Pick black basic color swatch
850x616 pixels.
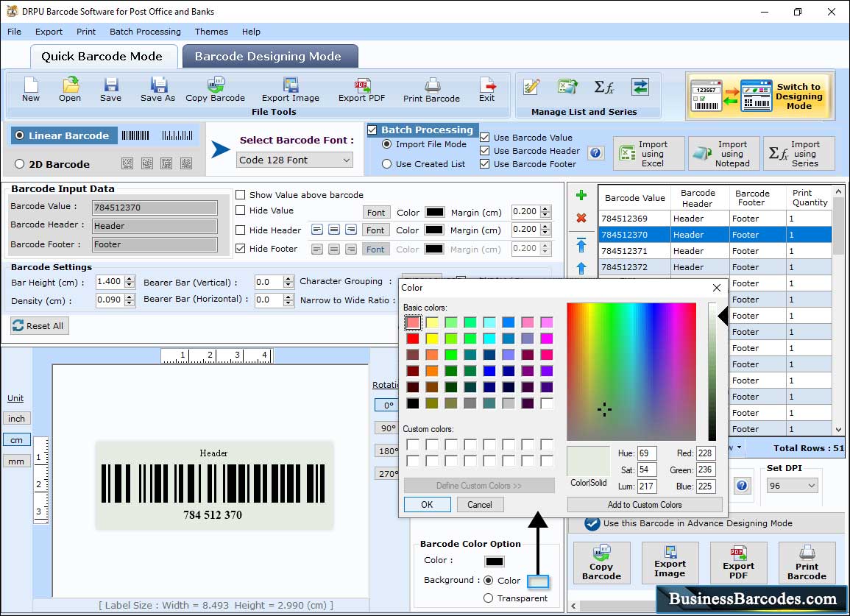point(413,403)
